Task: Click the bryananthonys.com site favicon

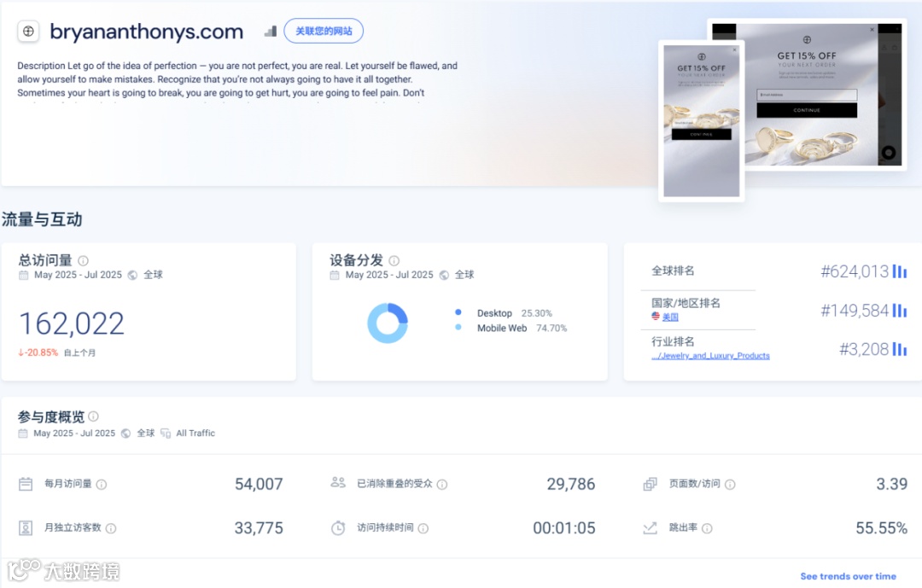Action: tap(28, 32)
